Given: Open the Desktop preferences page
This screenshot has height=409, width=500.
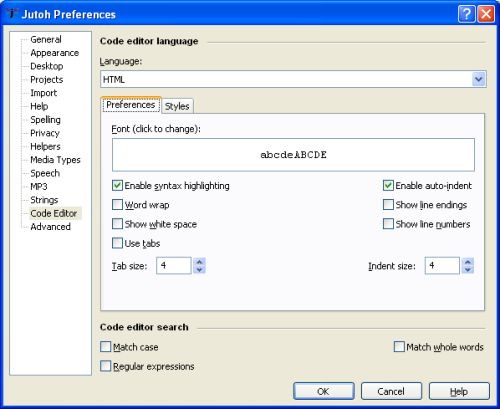Looking at the screenshot, I should (x=47, y=66).
